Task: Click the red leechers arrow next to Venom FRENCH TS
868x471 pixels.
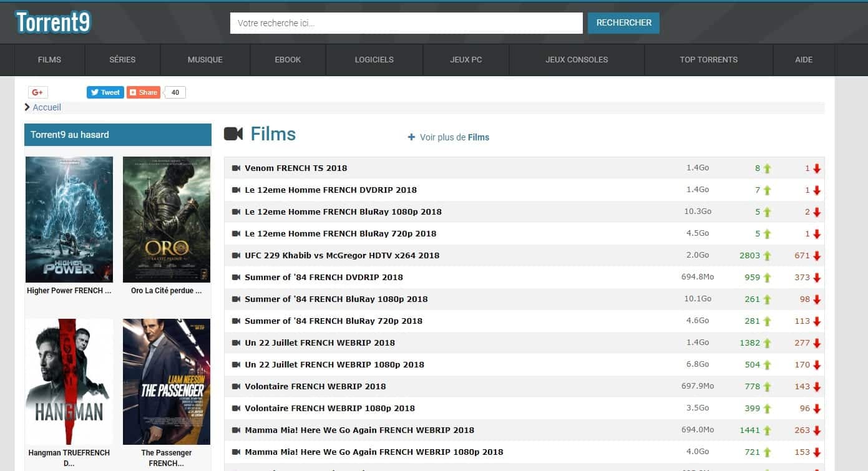Action: (816, 167)
